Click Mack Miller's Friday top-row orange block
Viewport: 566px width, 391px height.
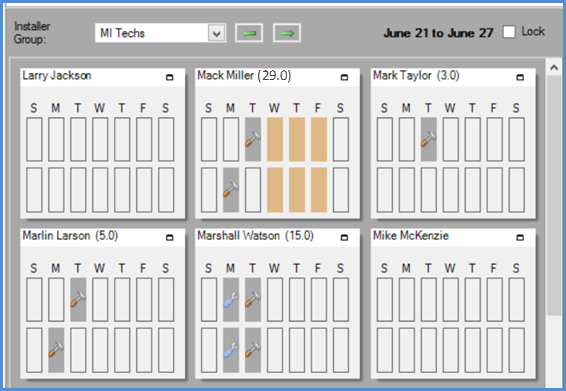click(x=319, y=139)
